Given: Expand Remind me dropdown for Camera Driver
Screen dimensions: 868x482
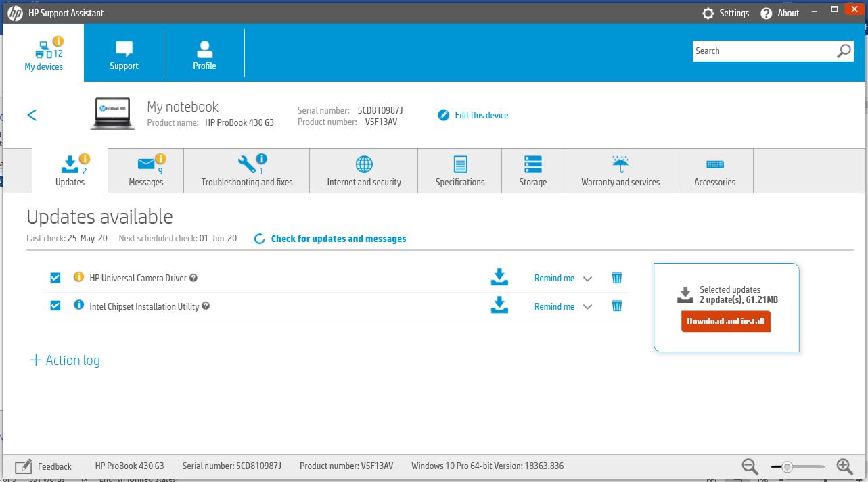Looking at the screenshot, I should (x=587, y=279).
